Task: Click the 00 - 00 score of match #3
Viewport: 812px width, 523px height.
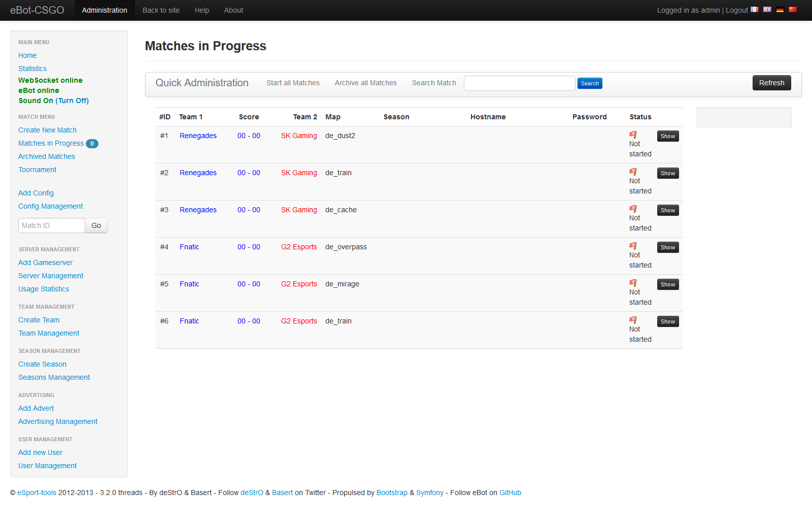Action: pyautogui.click(x=249, y=210)
